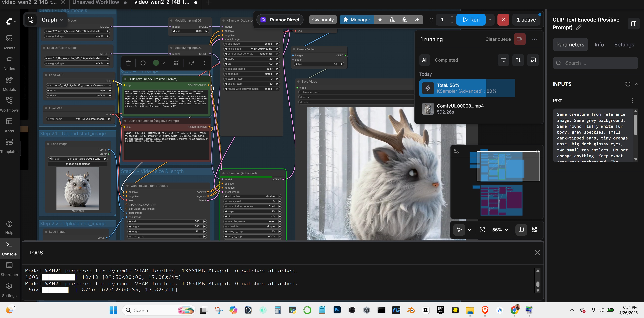Image resolution: width=644 pixels, height=318 pixels.
Task: Delete selected node with trash icon
Action: tap(128, 63)
